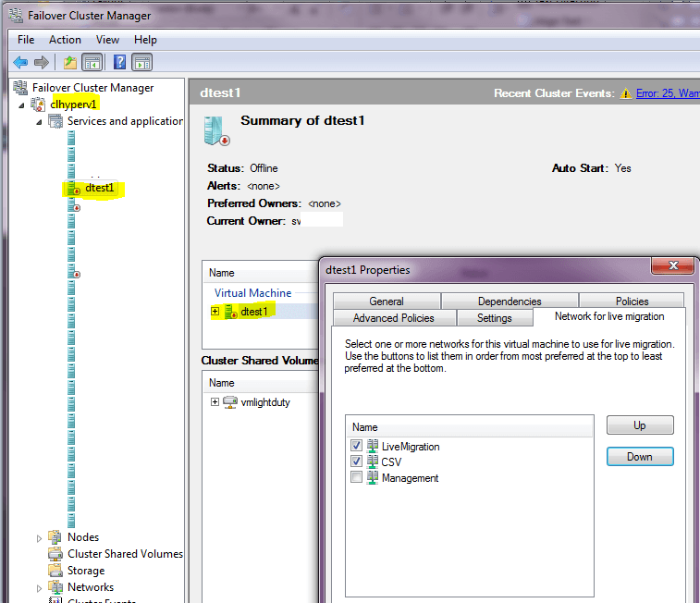
Task: Click the 'vmlightduty' volume name
Action: point(265,402)
